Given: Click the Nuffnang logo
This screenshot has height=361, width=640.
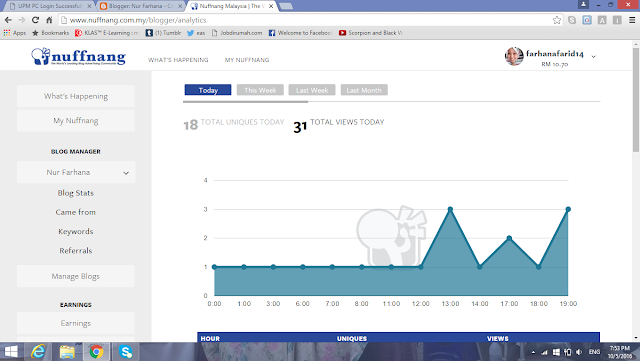Looking at the screenshot, I should (78, 56).
